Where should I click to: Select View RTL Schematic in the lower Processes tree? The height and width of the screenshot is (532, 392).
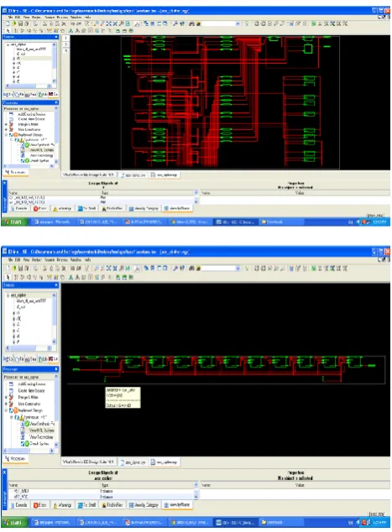click(x=41, y=430)
